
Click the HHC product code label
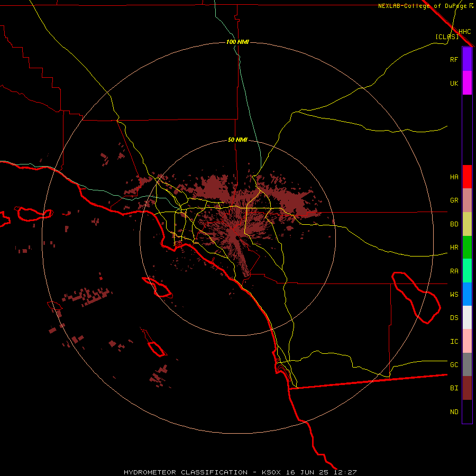pyautogui.click(x=464, y=32)
